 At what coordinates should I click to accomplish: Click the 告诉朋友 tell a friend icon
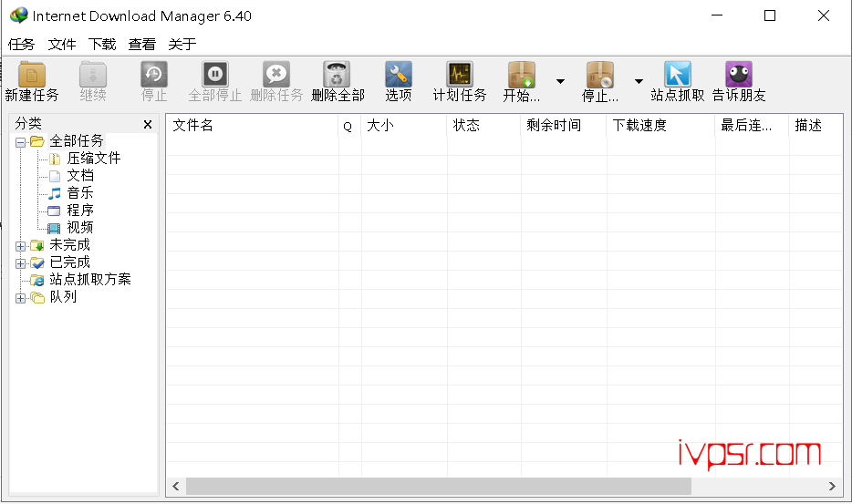739,75
